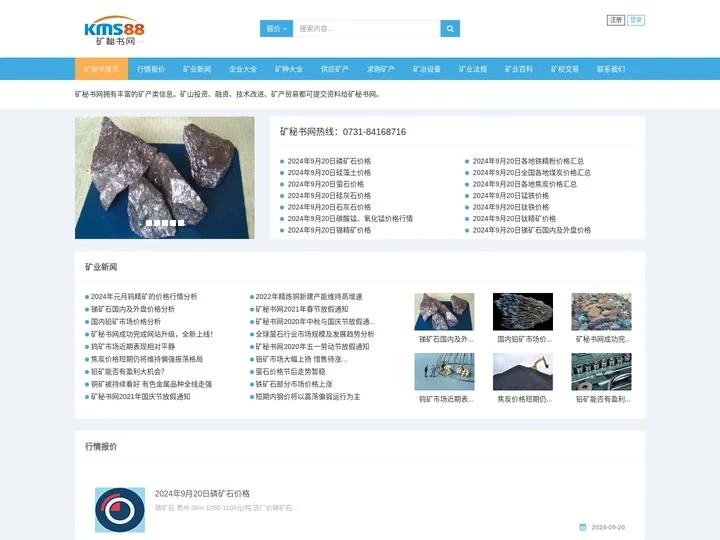Click the circular icon beside 磷矿石价格 listing
720x540 pixels.
[x=120, y=510]
